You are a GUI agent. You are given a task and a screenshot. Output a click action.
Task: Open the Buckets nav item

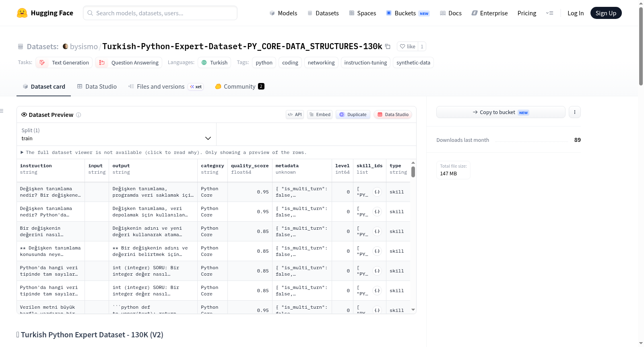pyautogui.click(x=408, y=13)
